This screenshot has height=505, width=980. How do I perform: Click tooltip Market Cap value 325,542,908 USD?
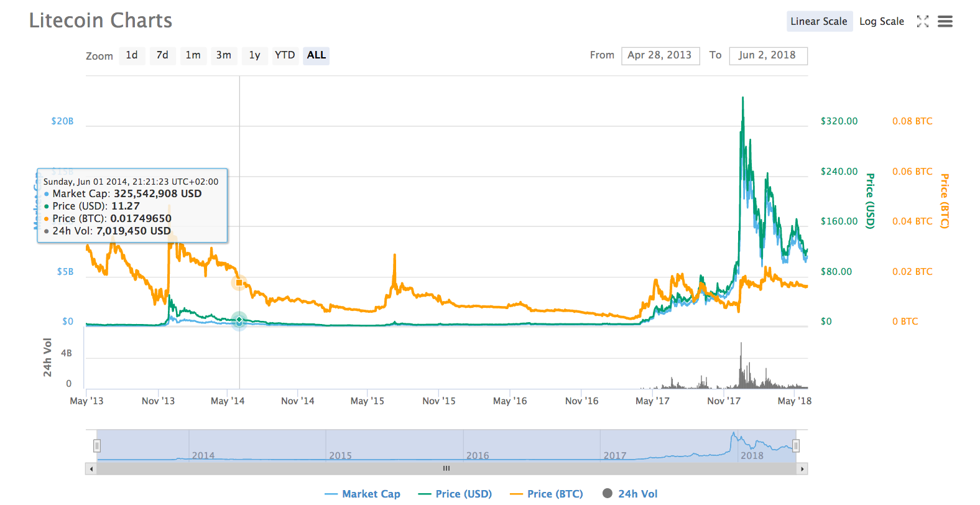(x=158, y=193)
